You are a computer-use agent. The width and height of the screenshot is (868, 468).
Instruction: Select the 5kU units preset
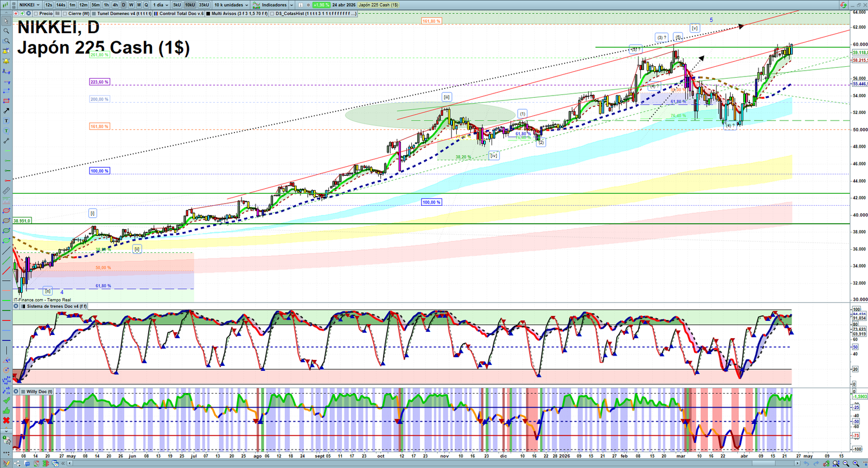[177, 5]
